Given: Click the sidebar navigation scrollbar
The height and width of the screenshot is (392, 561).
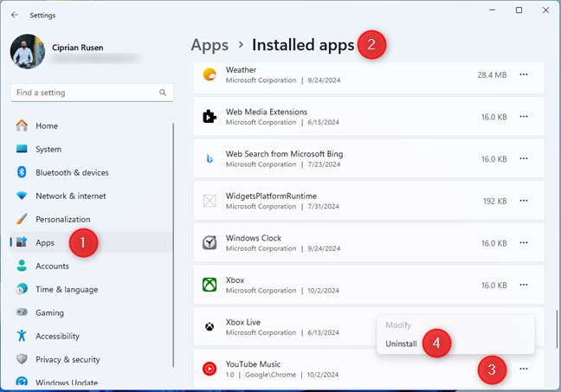Looking at the screenshot, I should pyautogui.click(x=173, y=245).
